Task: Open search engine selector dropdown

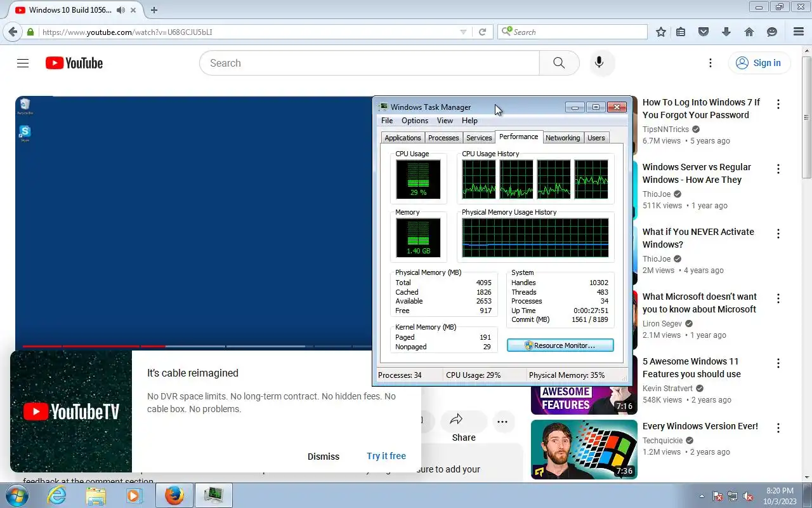Action: pos(506,32)
